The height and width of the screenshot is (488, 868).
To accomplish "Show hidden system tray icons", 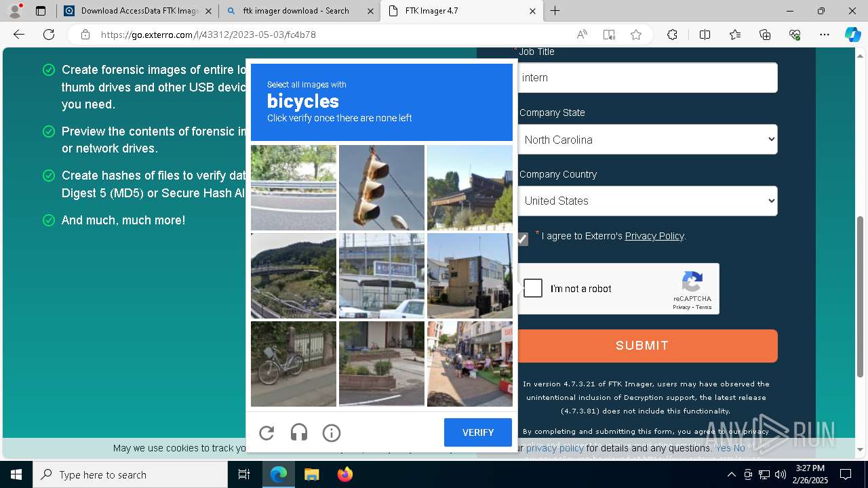I will click(x=731, y=474).
